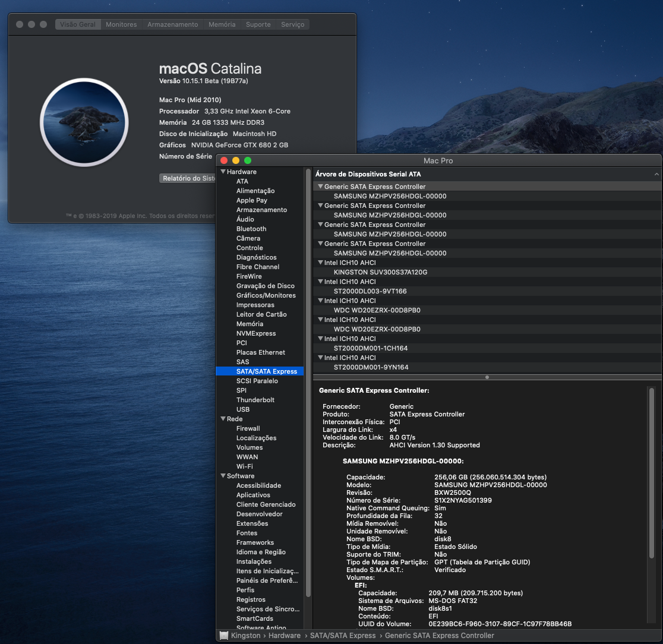Click the macOS Catalina island logo image
The width and height of the screenshot is (663, 644).
tap(84, 122)
